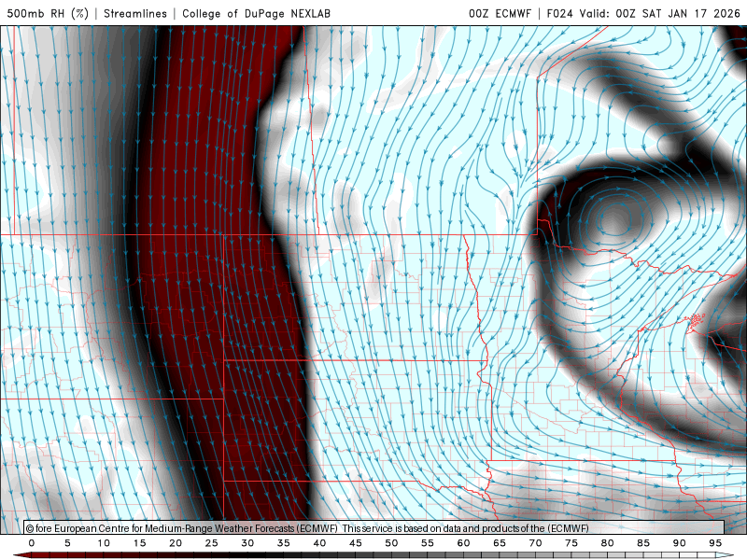This screenshot has width=747, height=560.
Task: Click the '5' label on the color scale
Action: tap(67, 543)
